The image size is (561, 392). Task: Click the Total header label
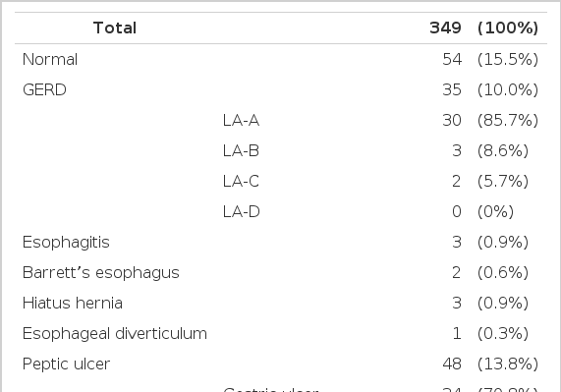pos(115,28)
